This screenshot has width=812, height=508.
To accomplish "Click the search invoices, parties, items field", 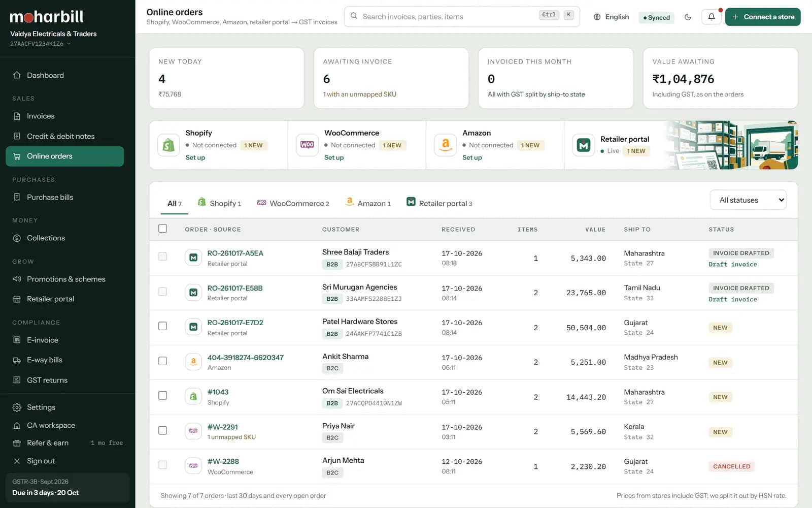I will [462, 17].
